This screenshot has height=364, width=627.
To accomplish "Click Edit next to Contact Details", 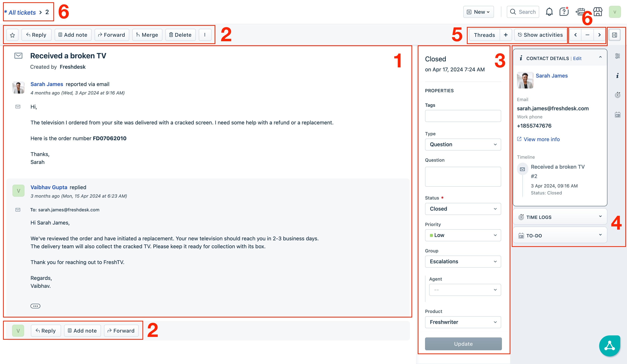I will pos(577,58).
